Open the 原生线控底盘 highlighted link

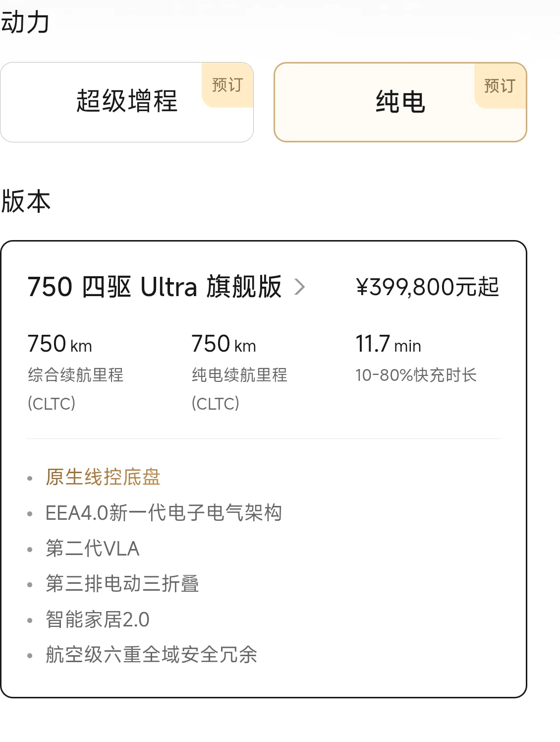coord(103,477)
